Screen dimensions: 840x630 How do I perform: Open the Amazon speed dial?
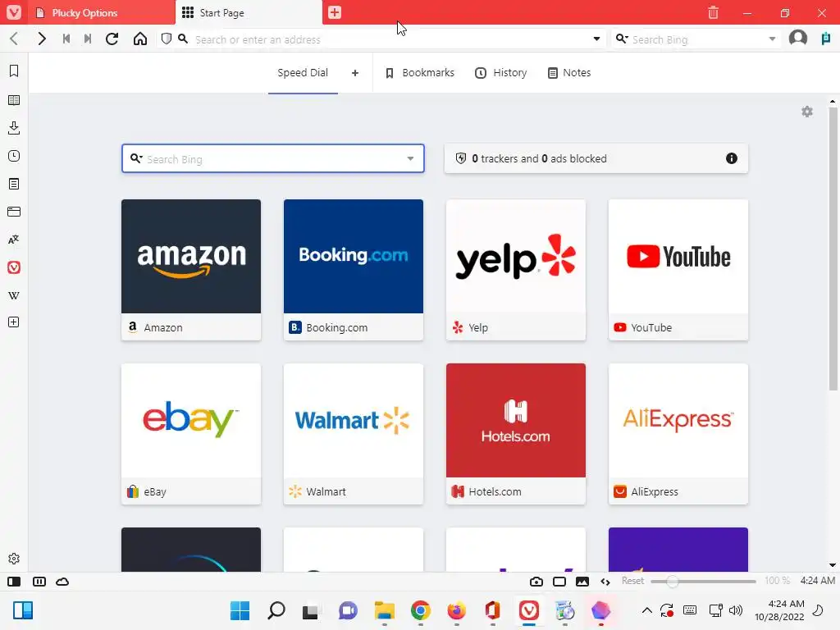(191, 270)
